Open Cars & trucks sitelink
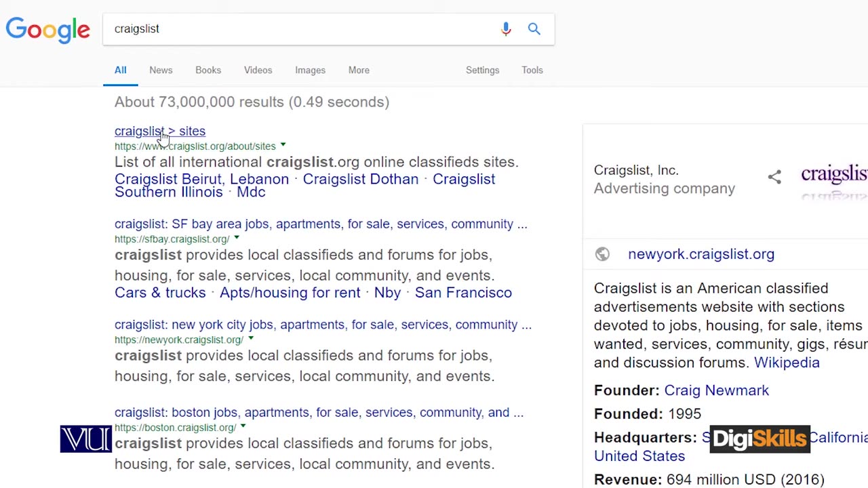Viewport: 868px width, 488px height. pos(160,292)
